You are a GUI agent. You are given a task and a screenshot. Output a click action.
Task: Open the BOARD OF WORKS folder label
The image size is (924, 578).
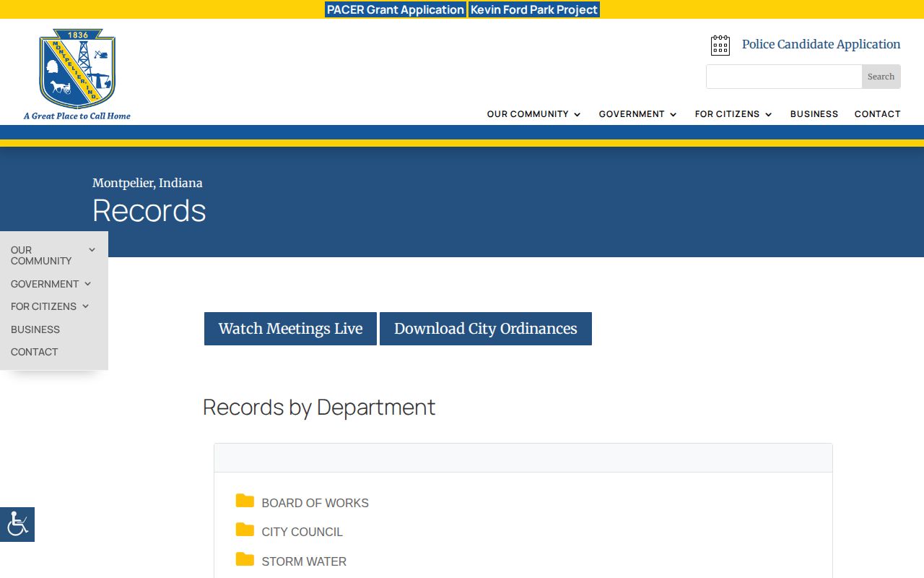315,503
